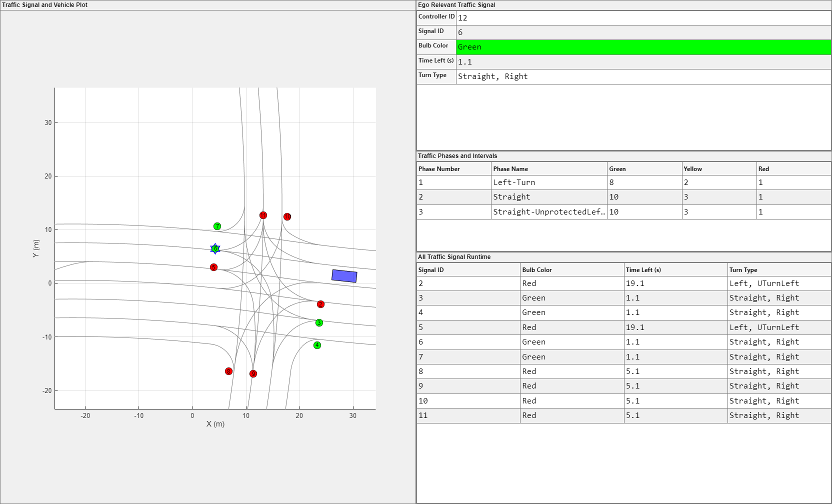This screenshot has height=504, width=832.
Task: Select green signal marker 4 on plot
Action: (317, 345)
